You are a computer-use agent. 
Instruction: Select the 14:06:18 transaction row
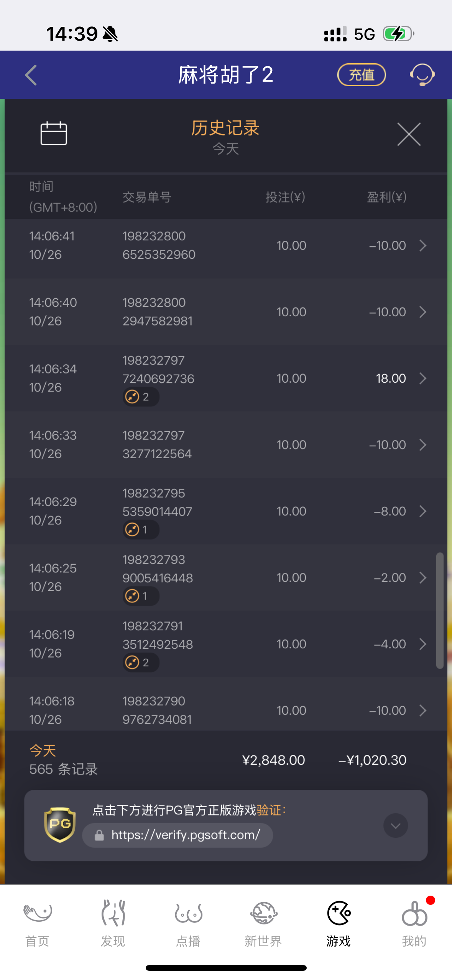tap(226, 710)
